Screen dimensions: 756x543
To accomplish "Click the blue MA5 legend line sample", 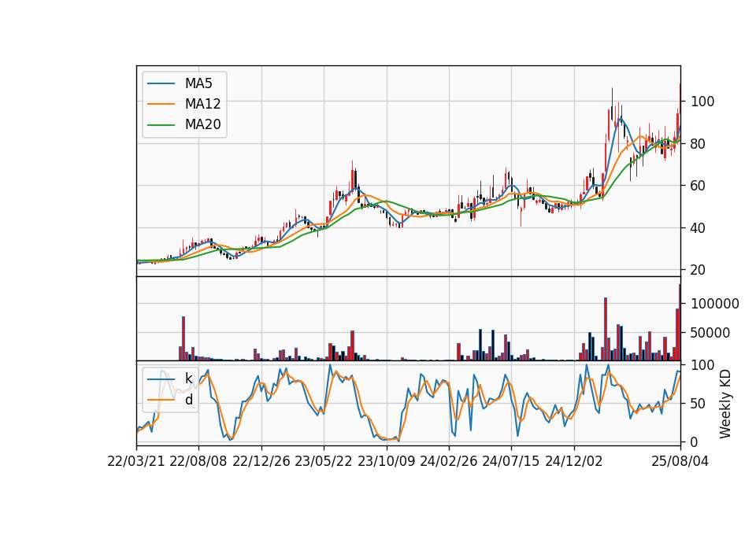I will click(161, 83).
